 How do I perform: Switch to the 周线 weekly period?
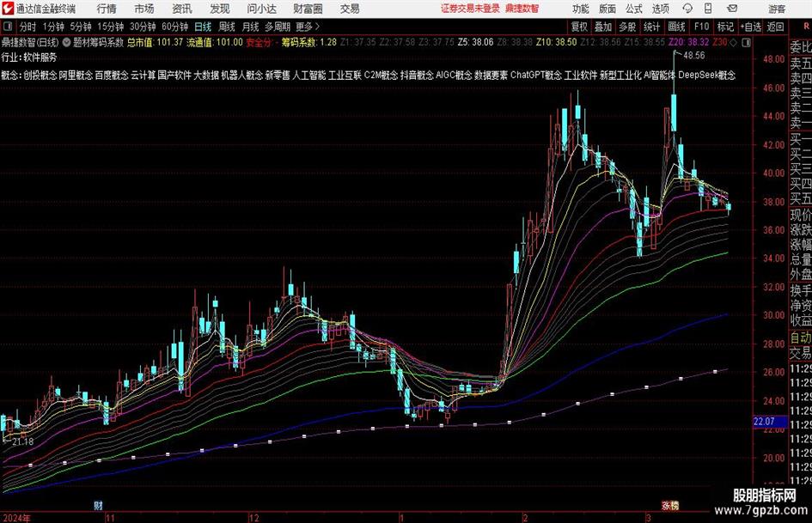pyautogui.click(x=227, y=27)
